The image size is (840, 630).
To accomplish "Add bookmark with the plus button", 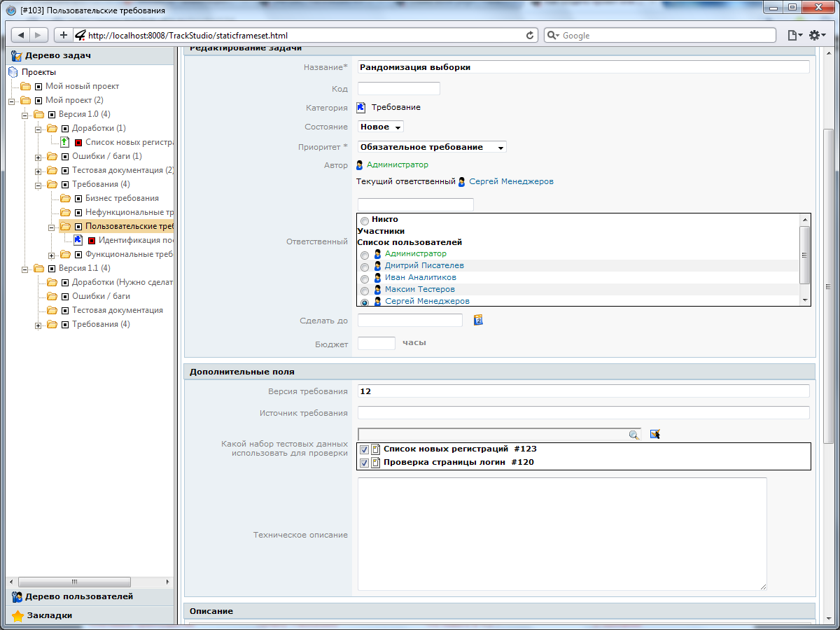I will [63, 35].
